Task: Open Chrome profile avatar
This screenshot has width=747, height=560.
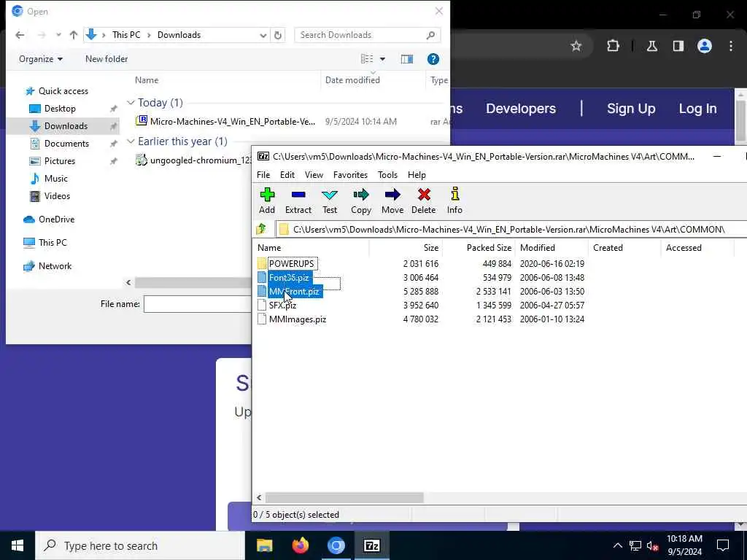Action: click(704, 46)
